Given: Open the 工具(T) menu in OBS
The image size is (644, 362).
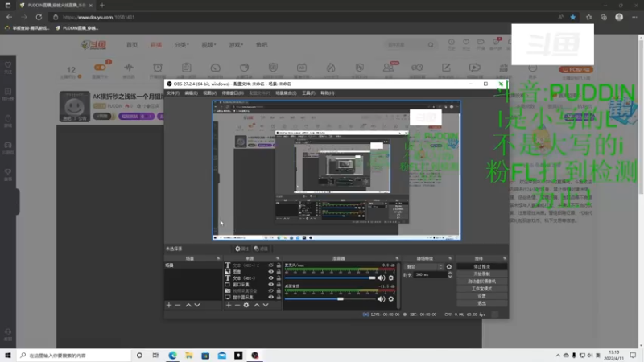Looking at the screenshot, I should coord(308,93).
